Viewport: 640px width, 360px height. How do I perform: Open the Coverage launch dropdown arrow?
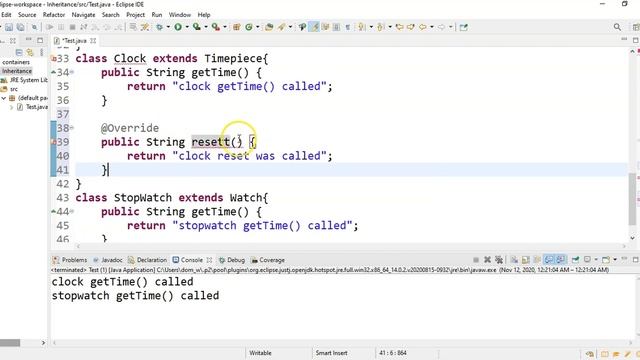coord(206,27)
